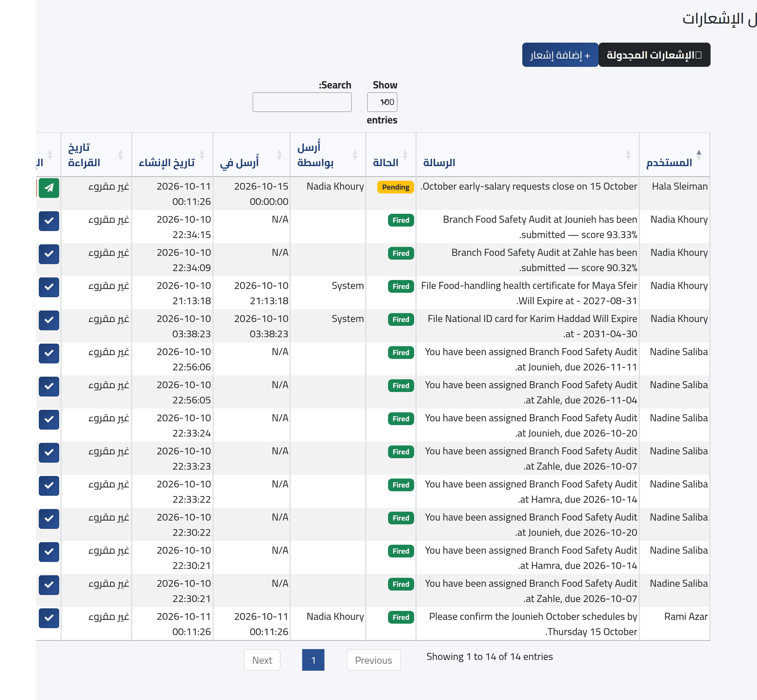Viewport: 757px width, 700px height.
Task: Click Please confirm the Jounieh October schedules message
Action: pyautogui.click(x=533, y=624)
